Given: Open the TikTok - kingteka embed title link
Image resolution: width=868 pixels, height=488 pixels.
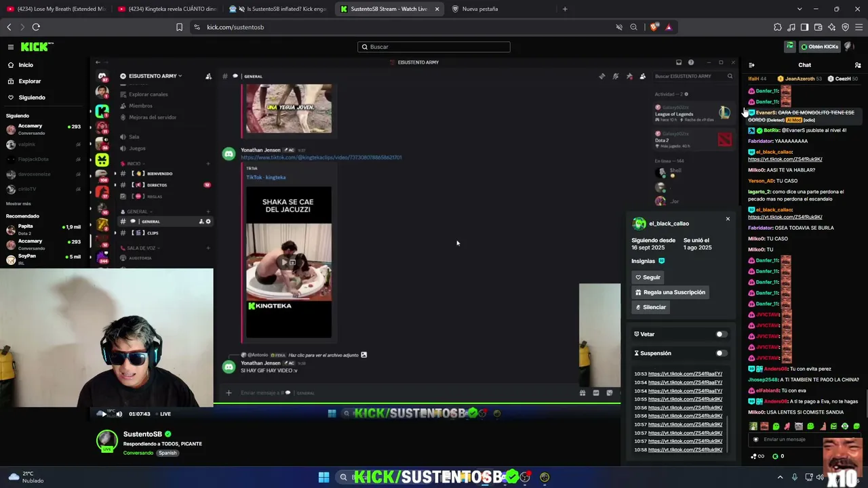Looking at the screenshot, I should point(266,178).
